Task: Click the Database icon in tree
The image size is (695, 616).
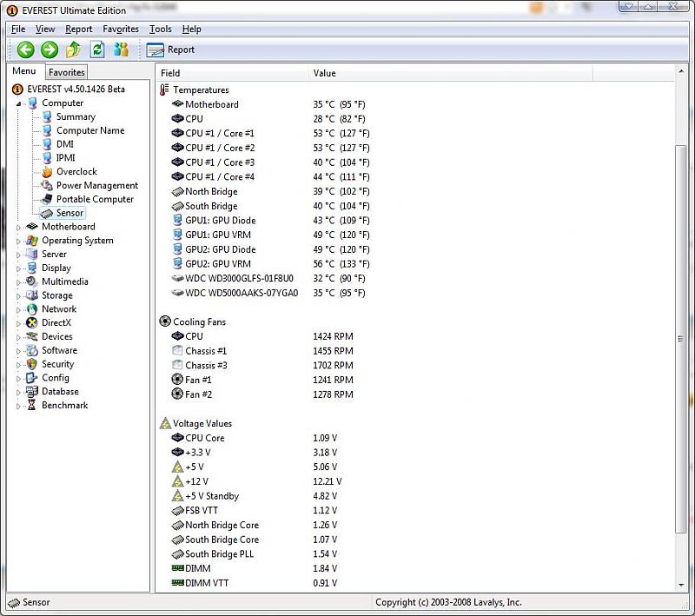Action: coord(31,392)
